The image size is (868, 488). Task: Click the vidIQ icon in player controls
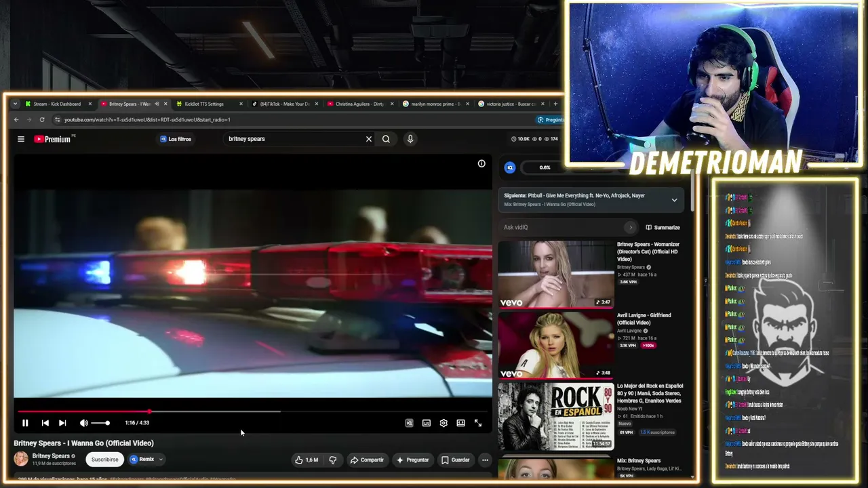tap(409, 423)
